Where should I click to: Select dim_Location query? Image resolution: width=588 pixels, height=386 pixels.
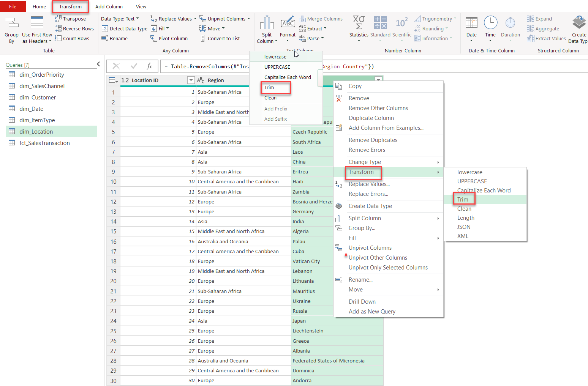coord(52,132)
